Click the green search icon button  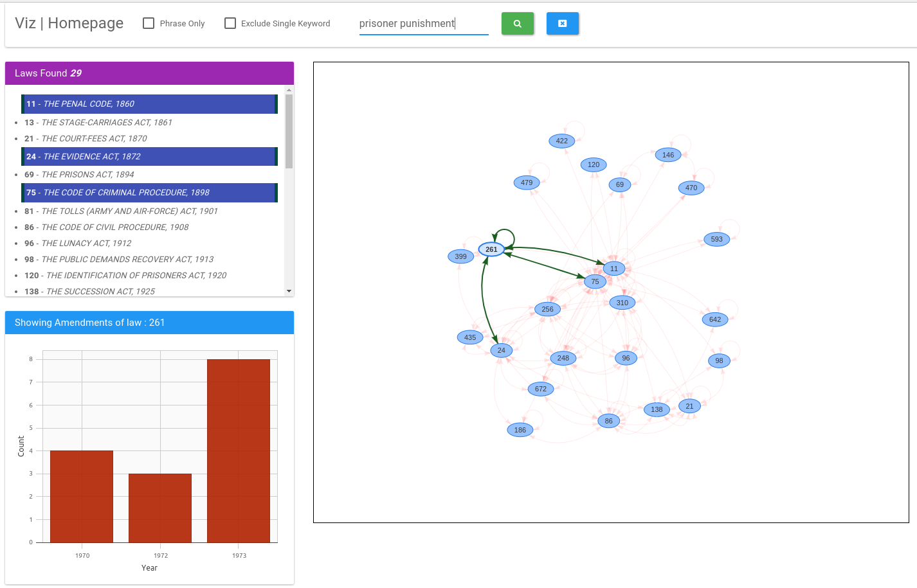coord(518,24)
